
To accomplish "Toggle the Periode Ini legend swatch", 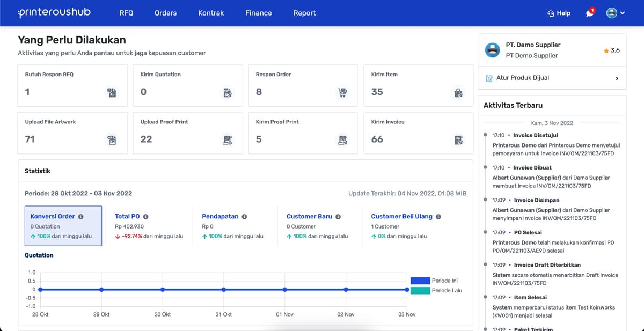I will 420,281.
